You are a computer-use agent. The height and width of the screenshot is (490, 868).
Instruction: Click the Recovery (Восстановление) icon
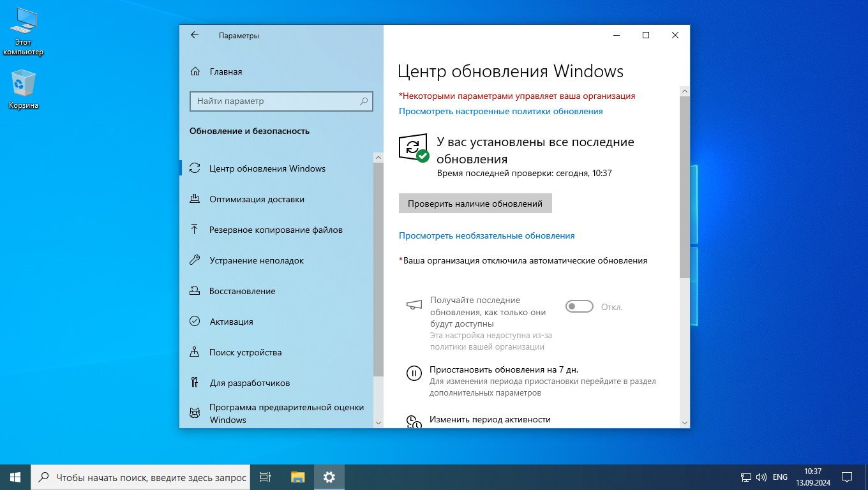tap(195, 291)
